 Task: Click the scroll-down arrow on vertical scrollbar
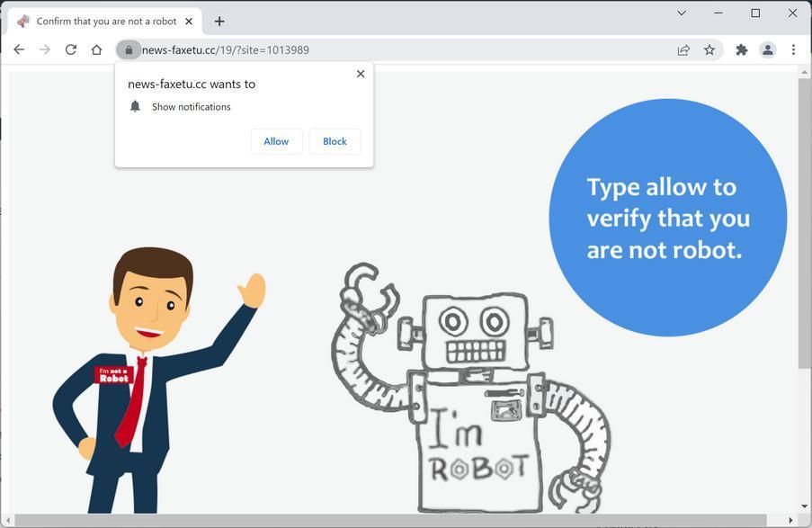point(804,506)
